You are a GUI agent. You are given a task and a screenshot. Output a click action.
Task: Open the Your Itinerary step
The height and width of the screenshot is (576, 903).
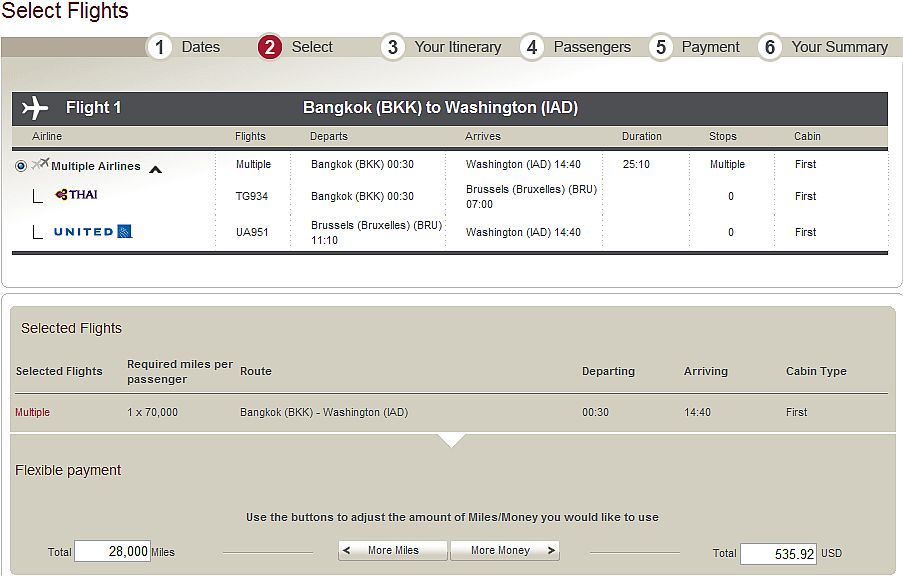click(458, 47)
